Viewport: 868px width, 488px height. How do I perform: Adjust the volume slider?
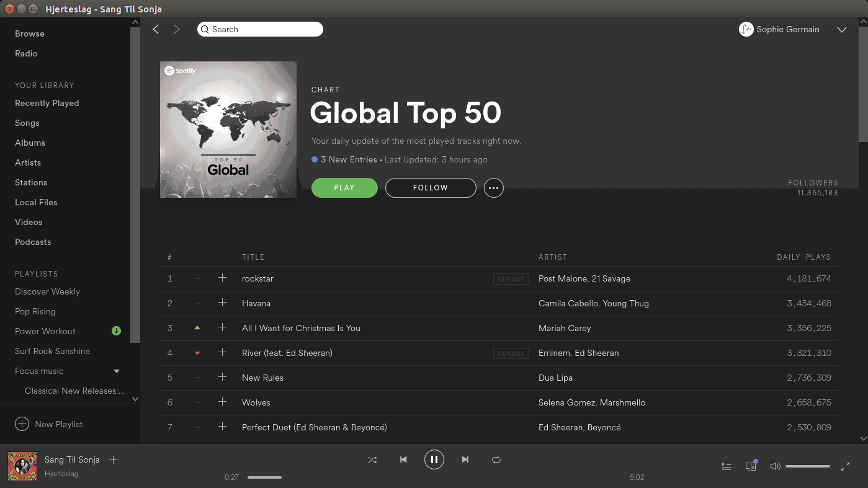(808, 466)
